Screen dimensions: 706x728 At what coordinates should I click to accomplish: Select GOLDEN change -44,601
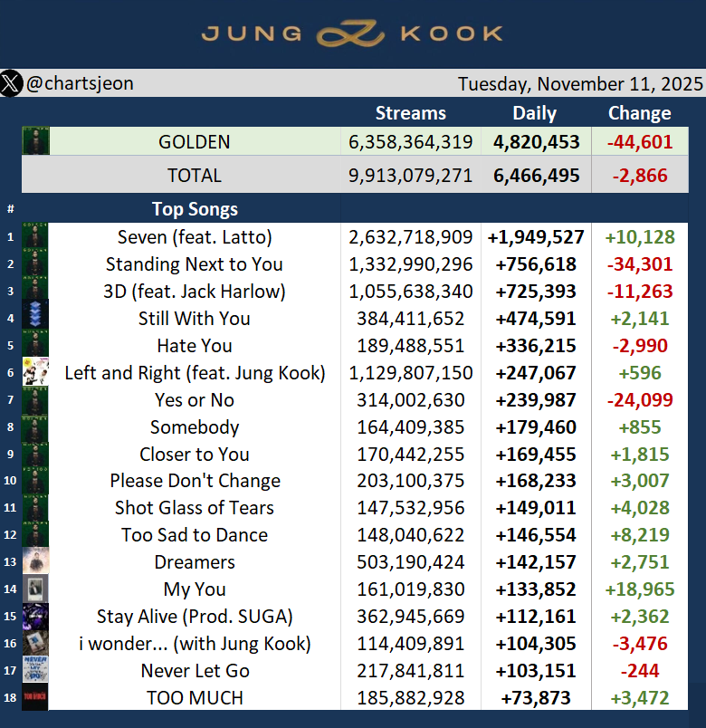[x=640, y=142]
